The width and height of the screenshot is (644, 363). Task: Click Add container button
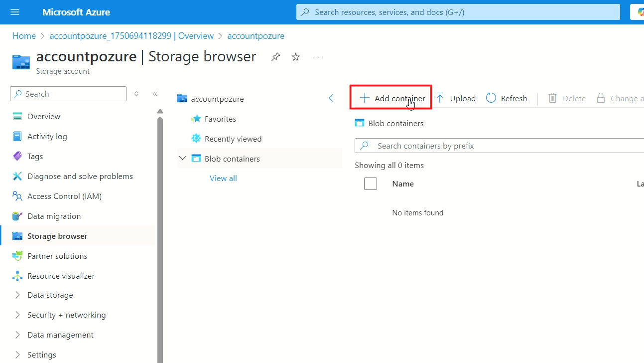[x=392, y=98]
